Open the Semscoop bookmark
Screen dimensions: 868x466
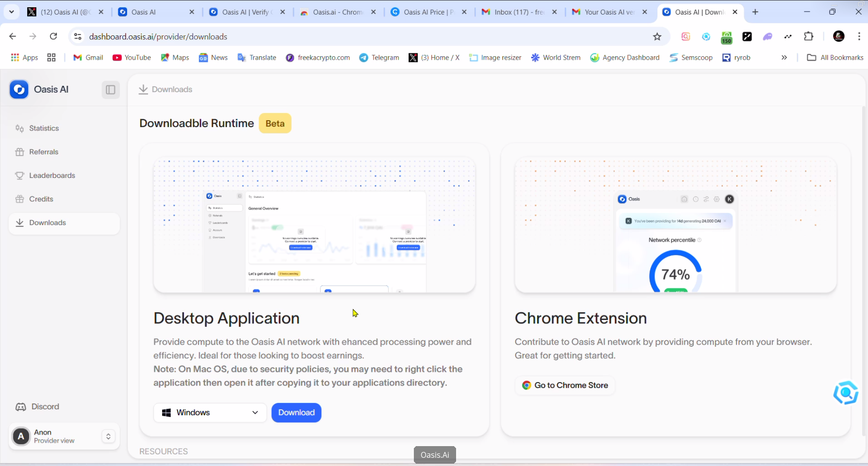[691, 58]
